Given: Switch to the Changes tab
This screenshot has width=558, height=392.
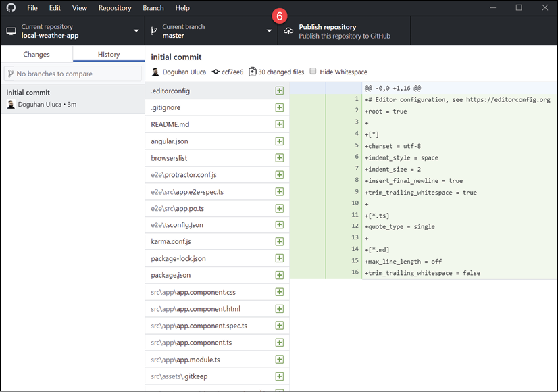Looking at the screenshot, I should 36,55.
